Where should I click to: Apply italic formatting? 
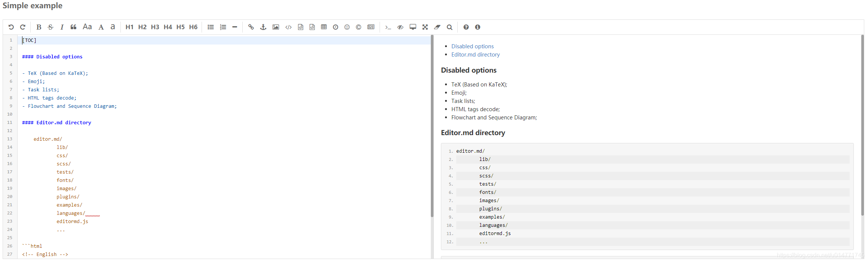(x=62, y=27)
